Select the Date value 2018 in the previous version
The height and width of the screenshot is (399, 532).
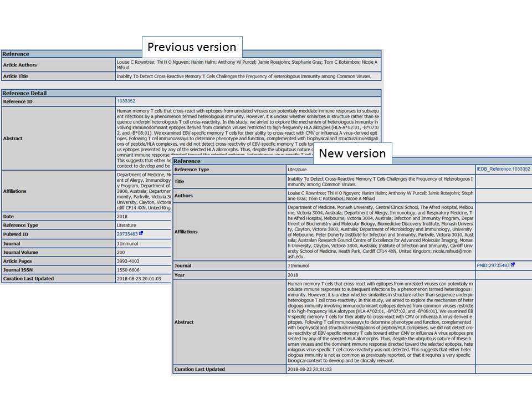point(122,217)
